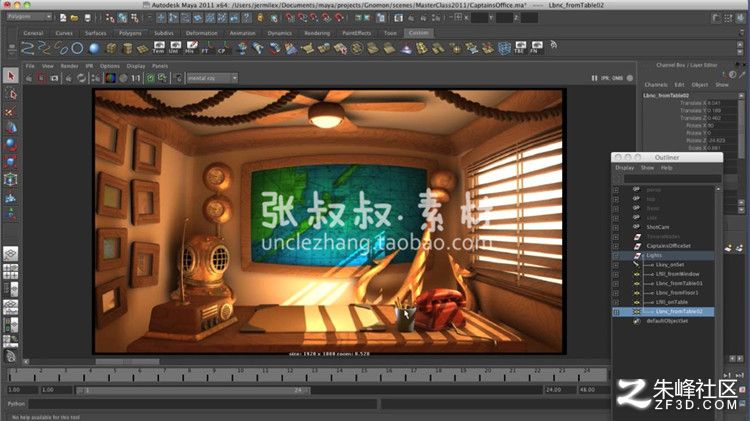Click the Open Scene folder icon
Viewport: 750px width, 421px height.
(x=75, y=18)
